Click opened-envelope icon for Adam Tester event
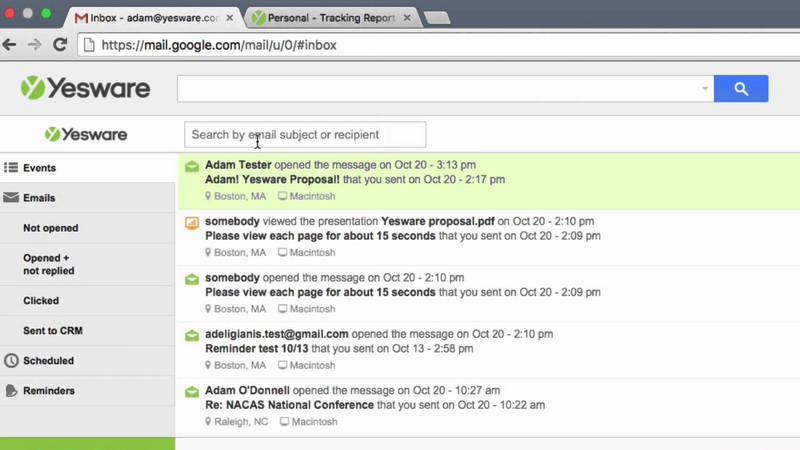The width and height of the screenshot is (800, 450). coord(192,166)
